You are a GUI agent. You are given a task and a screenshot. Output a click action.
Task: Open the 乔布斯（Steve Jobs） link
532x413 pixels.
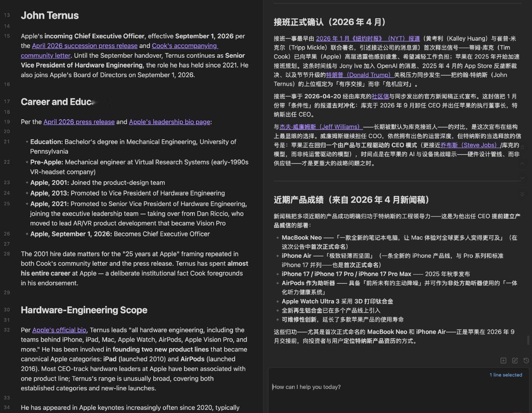click(x=469, y=145)
